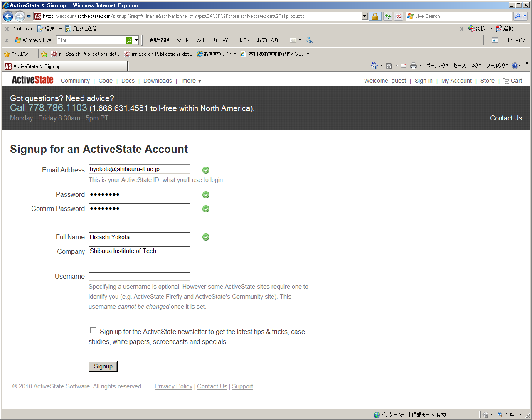This screenshot has height=420, width=532.
Task: Click the browser Back arrow button
Action: [8, 16]
